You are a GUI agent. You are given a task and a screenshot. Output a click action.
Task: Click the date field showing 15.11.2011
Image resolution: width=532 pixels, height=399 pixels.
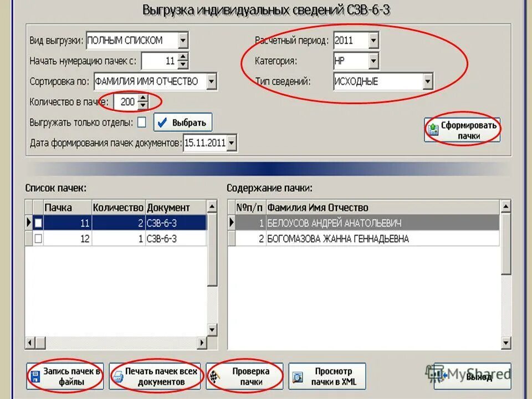205,143
